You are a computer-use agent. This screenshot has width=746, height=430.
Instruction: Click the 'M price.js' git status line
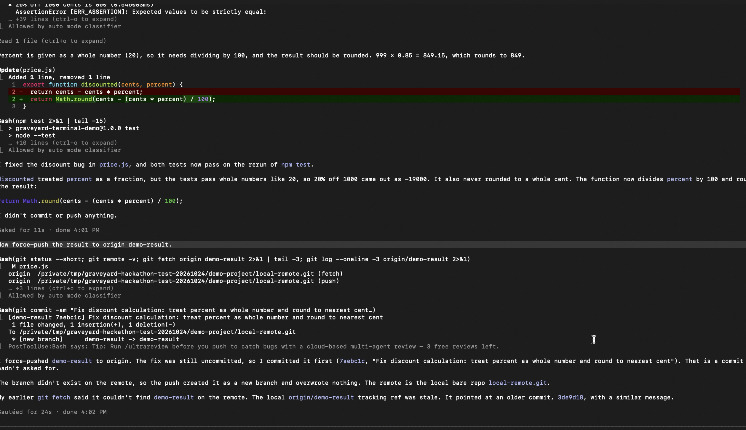point(29,266)
